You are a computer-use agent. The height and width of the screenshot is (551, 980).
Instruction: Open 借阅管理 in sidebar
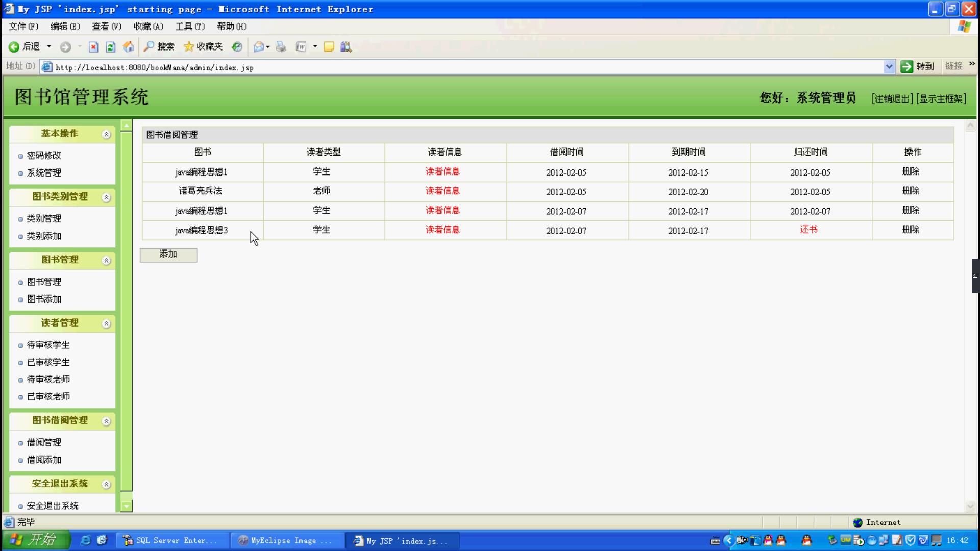pyautogui.click(x=44, y=442)
